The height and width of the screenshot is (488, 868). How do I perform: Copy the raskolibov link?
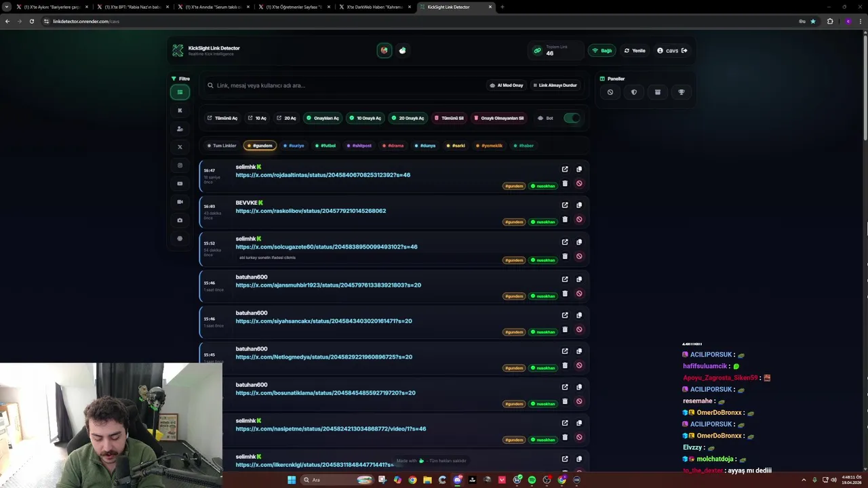[579, 205]
